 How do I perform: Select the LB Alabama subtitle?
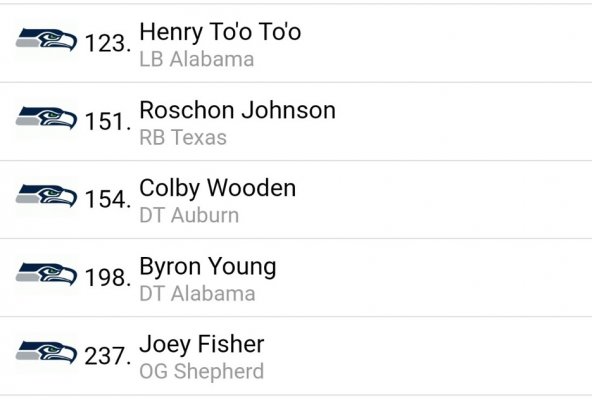pos(197,59)
